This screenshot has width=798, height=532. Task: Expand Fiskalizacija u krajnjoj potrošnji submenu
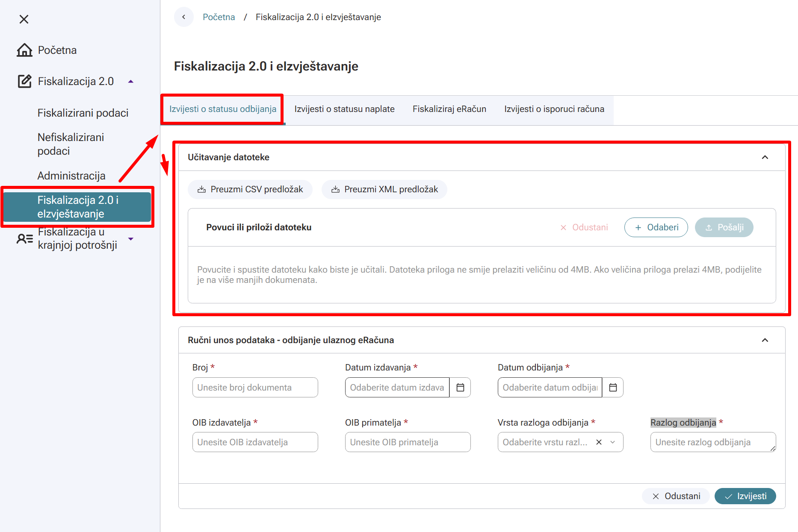point(131,239)
